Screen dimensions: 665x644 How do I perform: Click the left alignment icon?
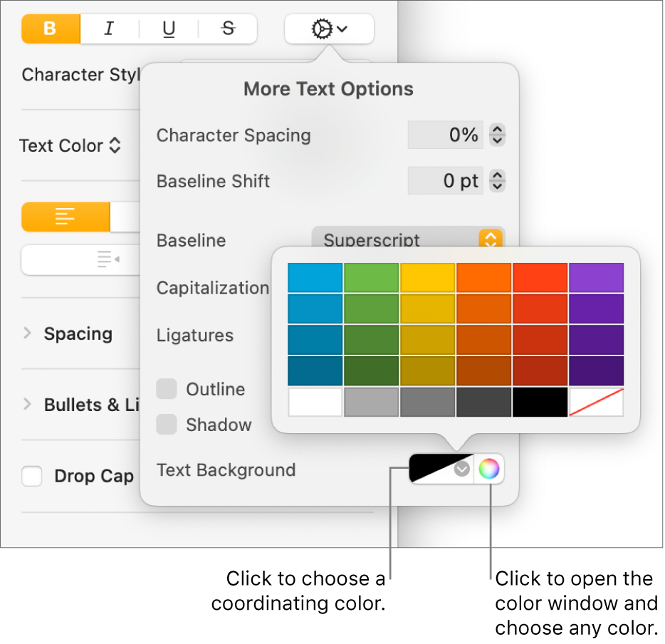click(x=66, y=217)
